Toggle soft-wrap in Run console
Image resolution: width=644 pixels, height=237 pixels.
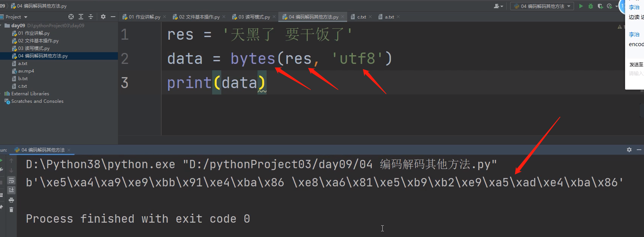pos(11,180)
